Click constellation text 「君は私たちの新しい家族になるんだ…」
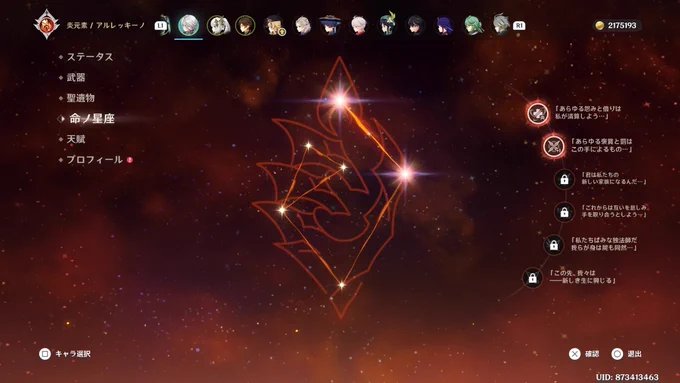Screen dimensions: 680x383 [x=614, y=178]
